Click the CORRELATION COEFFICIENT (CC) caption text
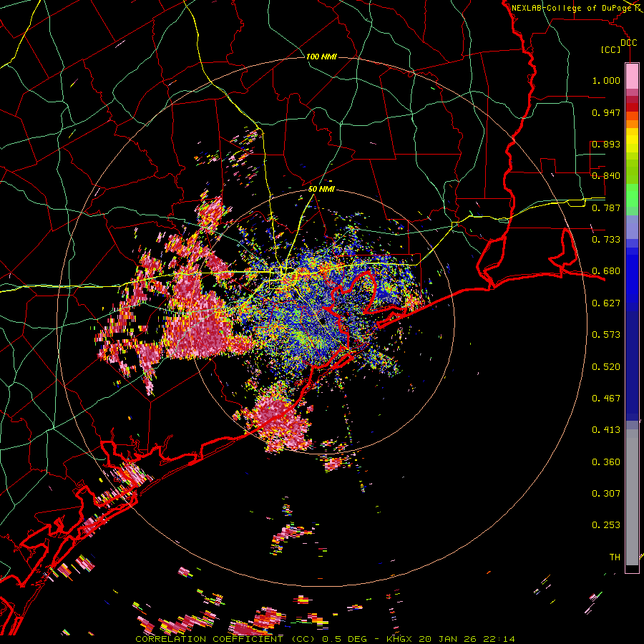This screenshot has height=644, width=644. (x=225, y=639)
